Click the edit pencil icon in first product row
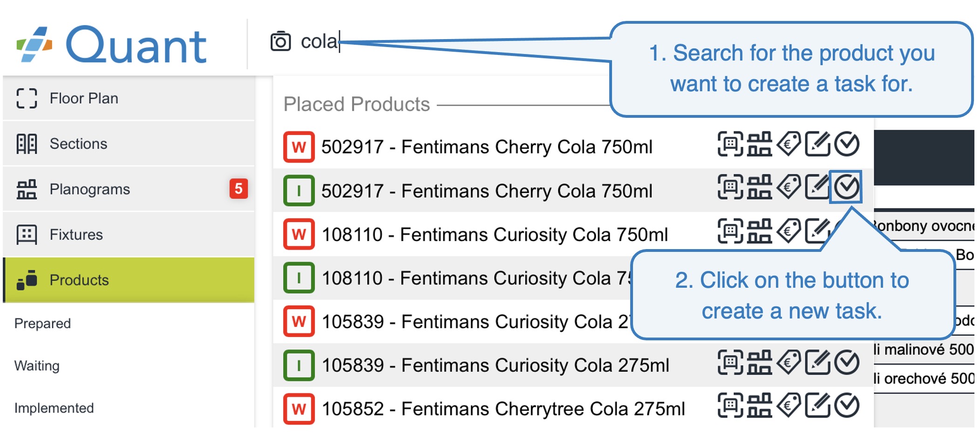 (817, 144)
